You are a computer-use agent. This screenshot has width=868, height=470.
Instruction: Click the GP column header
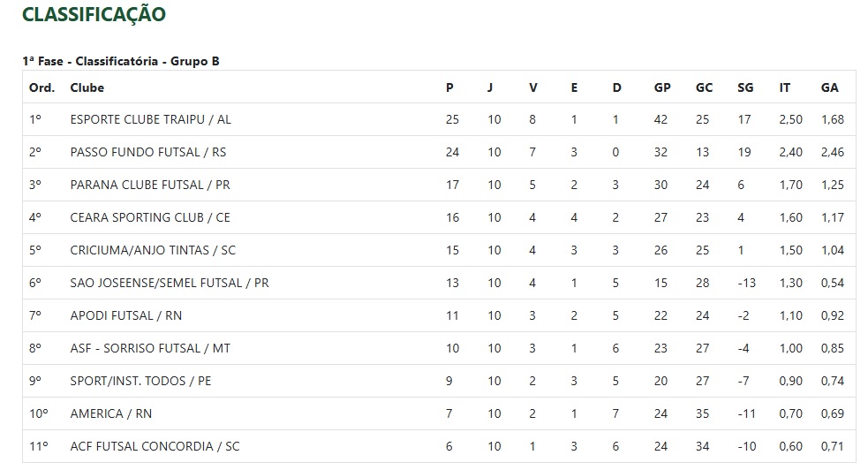click(x=662, y=87)
